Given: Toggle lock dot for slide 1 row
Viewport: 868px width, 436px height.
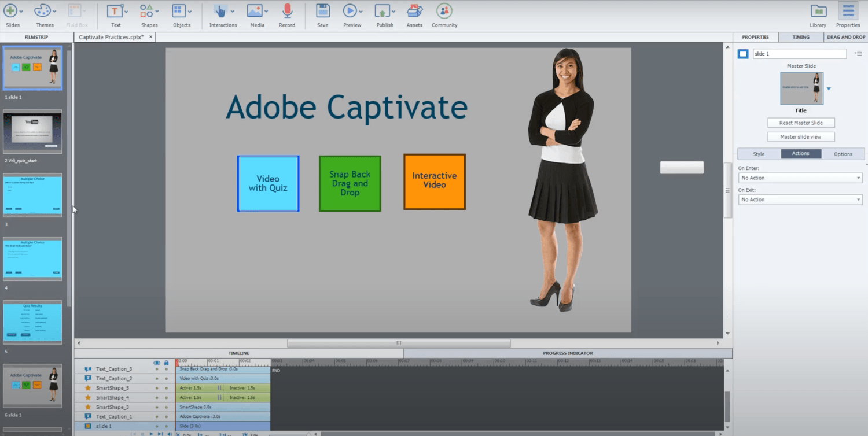Looking at the screenshot, I should click(167, 426).
